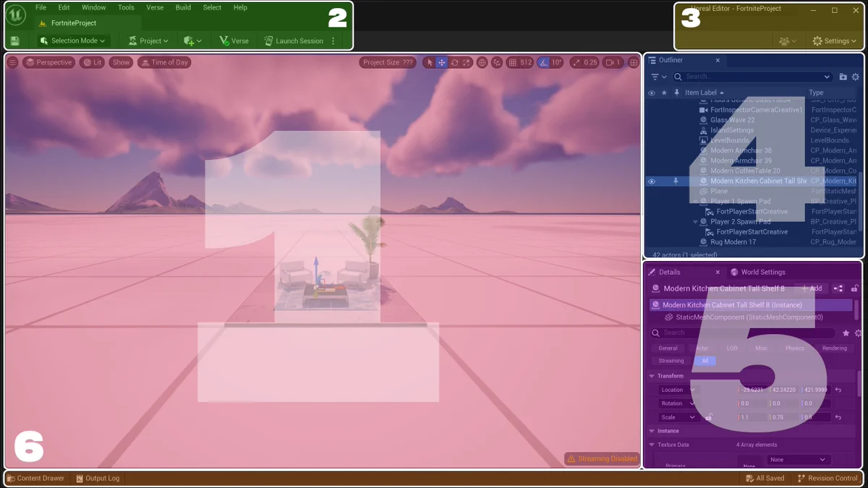Image resolution: width=868 pixels, height=488 pixels.
Task: Choose the Select mode cursor tool
Action: [430, 62]
